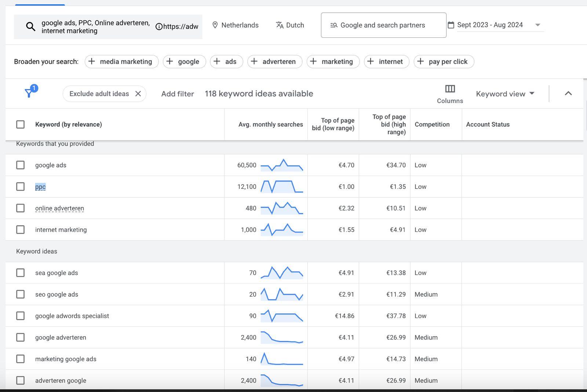
Task: Collapse the filter bar with the chevron
Action: [568, 93]
